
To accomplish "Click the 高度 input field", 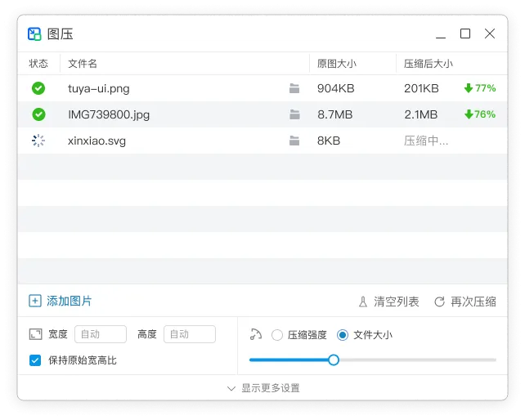I will (190, 334).
